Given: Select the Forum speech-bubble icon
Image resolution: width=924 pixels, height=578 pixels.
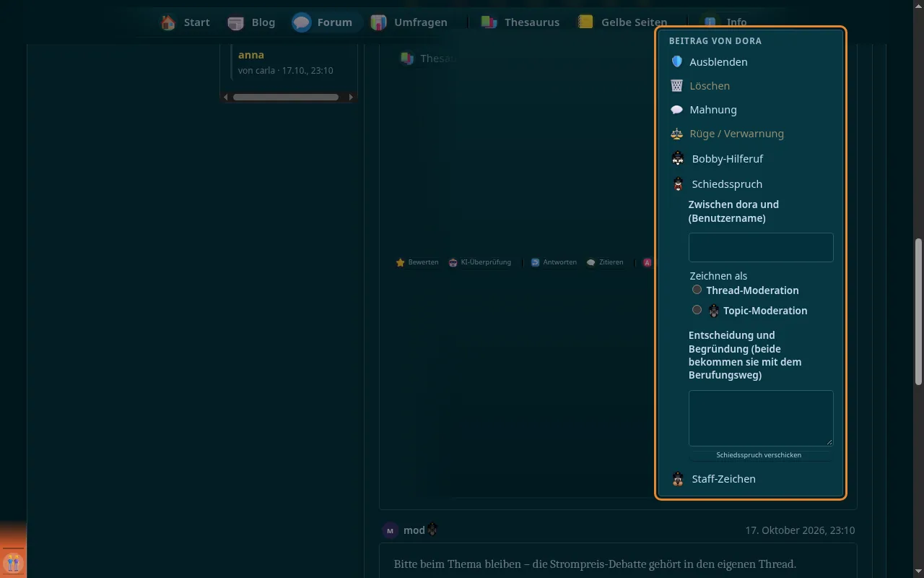Looking at the screenshot, I should pyautogui.click(x=302, y=22).
